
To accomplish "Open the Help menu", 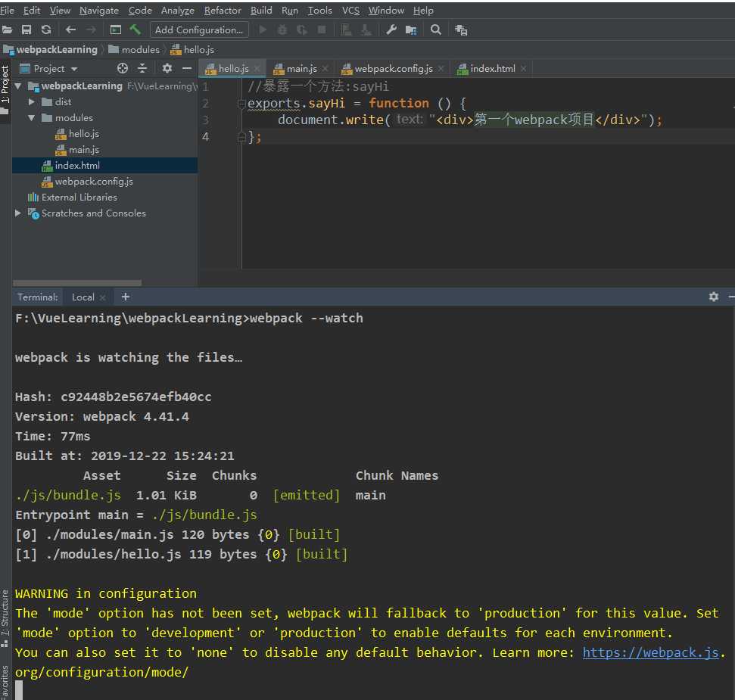I will click(423, 11).
